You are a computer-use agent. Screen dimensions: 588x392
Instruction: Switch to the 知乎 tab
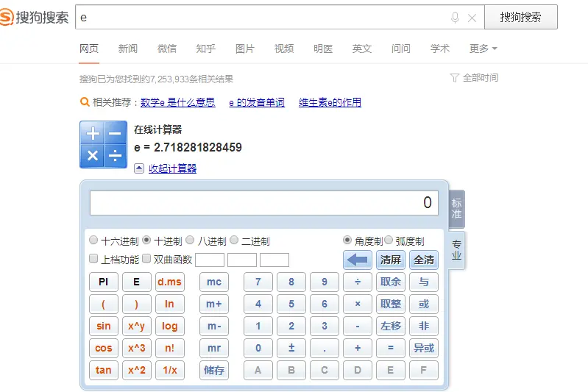click(x=206, y=49)
